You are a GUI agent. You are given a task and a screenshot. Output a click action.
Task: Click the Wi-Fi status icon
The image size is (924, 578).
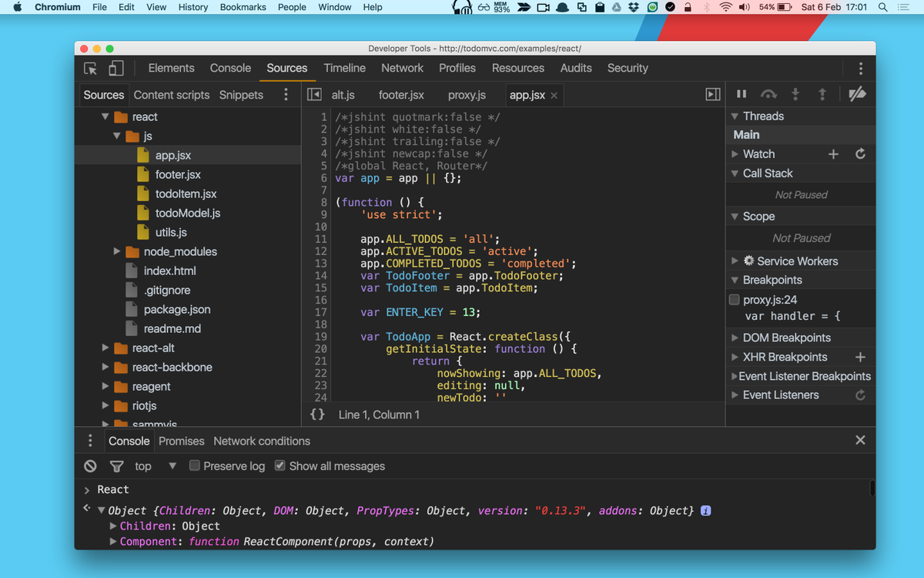pyautogui.click(x=725, y=7)
